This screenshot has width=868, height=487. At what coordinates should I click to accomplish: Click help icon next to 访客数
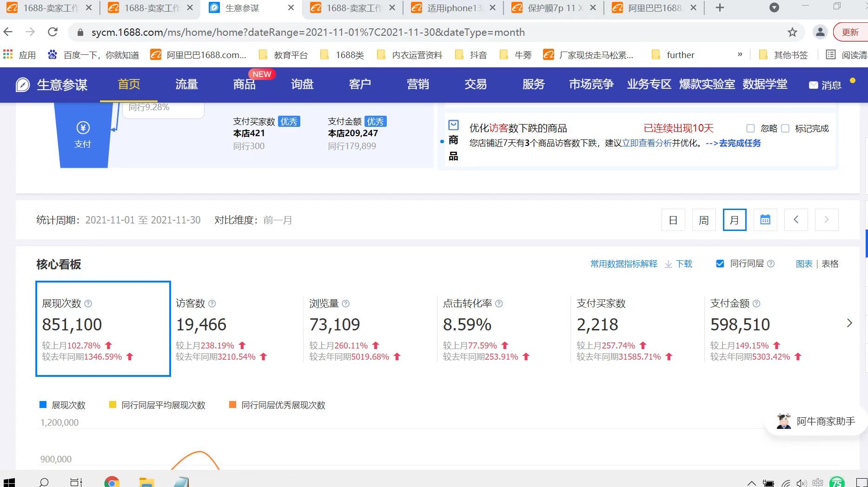pyautogui.click(x=212, y=303)
